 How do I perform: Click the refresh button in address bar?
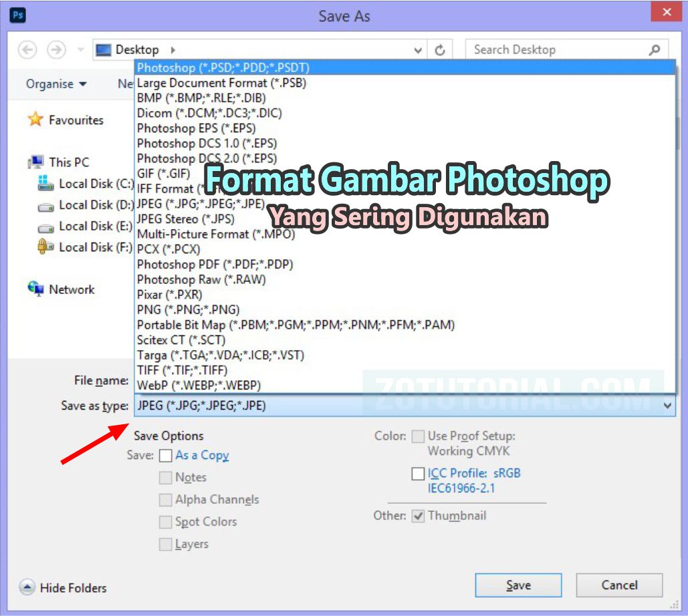(x=440, y=50)
